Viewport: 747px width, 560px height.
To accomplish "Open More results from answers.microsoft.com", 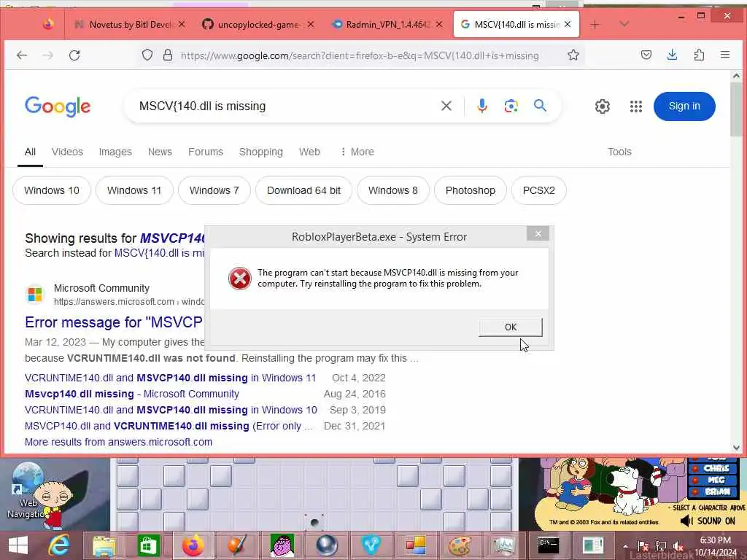I will [119, 442].
